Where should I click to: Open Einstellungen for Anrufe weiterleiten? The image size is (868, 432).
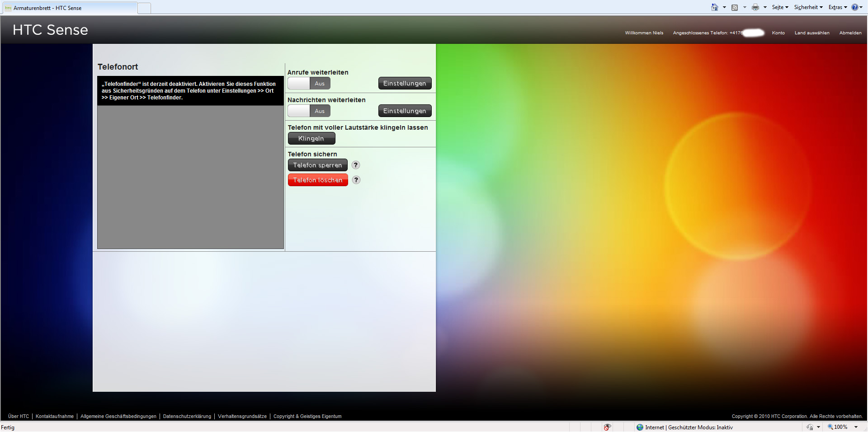[405, 83]
